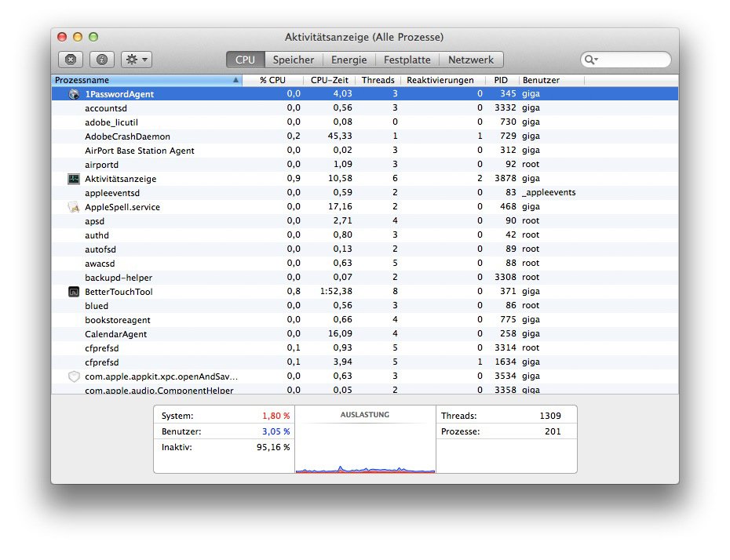The width and height of the screenshot is (730, 560).
Task: Click the search magnifier icon
Action: tap(589, 60)
